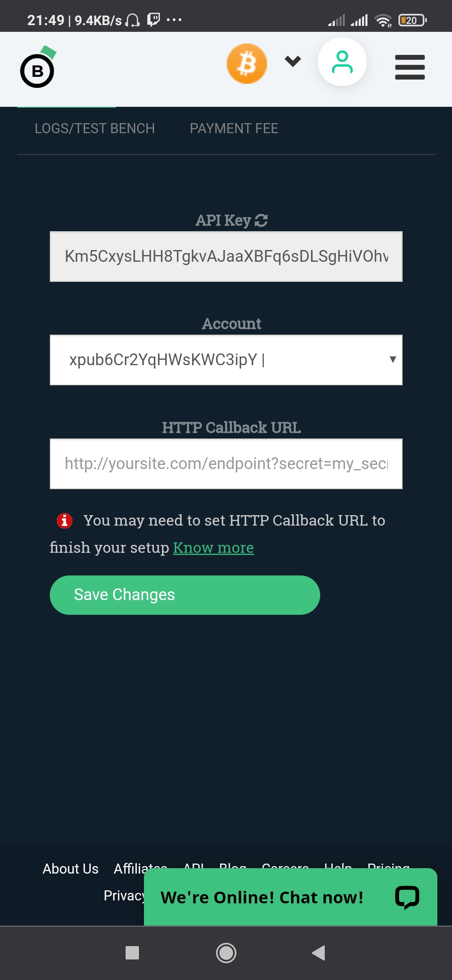Expand the currency selector chevron
The height and width of the screenshot is (980, 452).
click(x=293, y=61)
